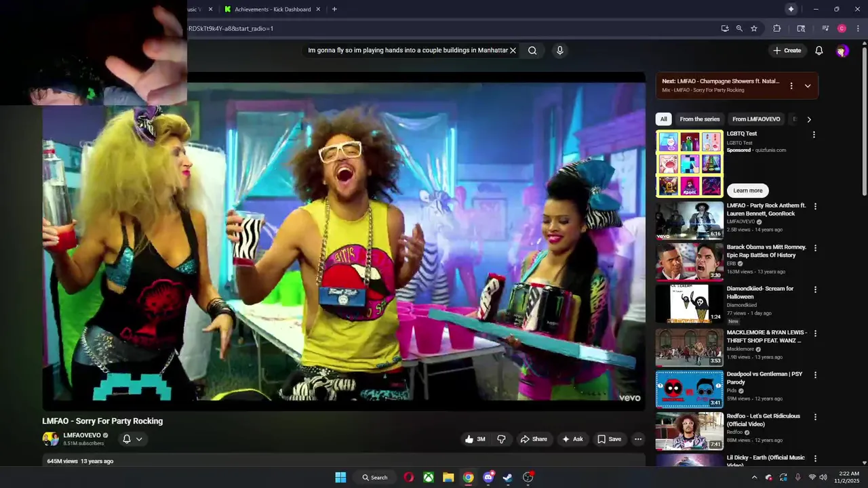
Task: Open Xbox app from the taskbar
Action: [429, 477]
